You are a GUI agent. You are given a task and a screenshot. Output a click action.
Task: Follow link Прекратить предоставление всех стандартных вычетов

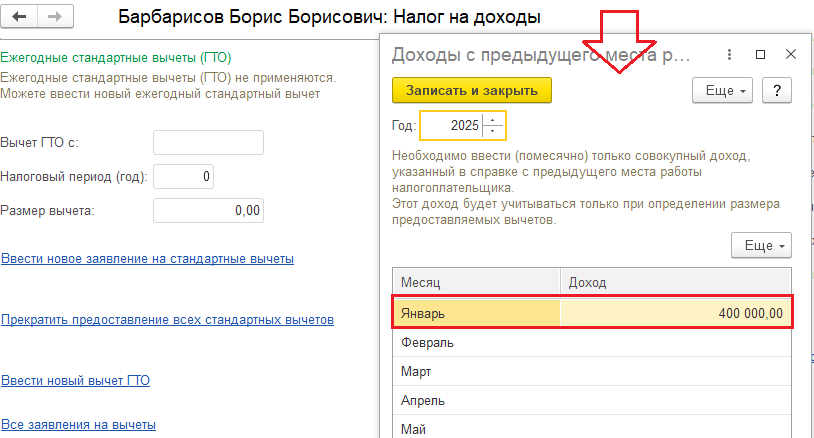167,320
